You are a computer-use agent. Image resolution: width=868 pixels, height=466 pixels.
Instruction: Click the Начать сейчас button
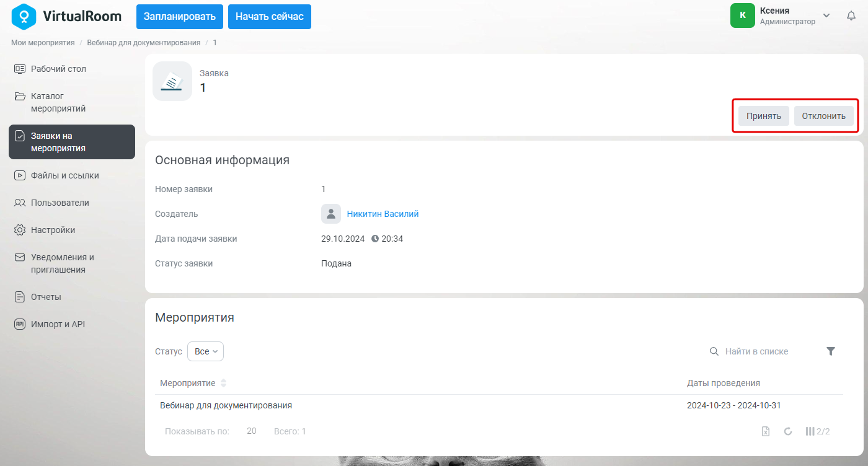coord(270,17)
